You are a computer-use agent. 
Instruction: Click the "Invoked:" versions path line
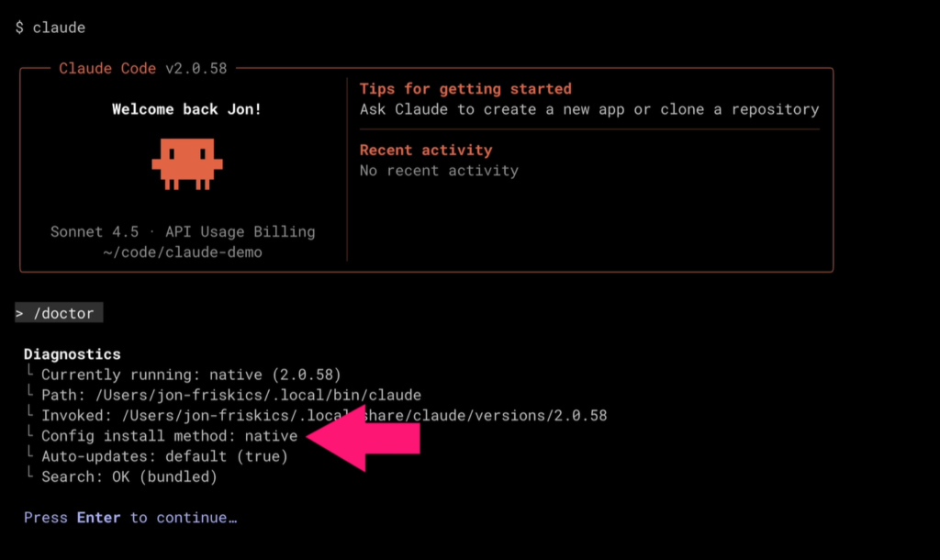pyautogui.click(x=324, y=416)
